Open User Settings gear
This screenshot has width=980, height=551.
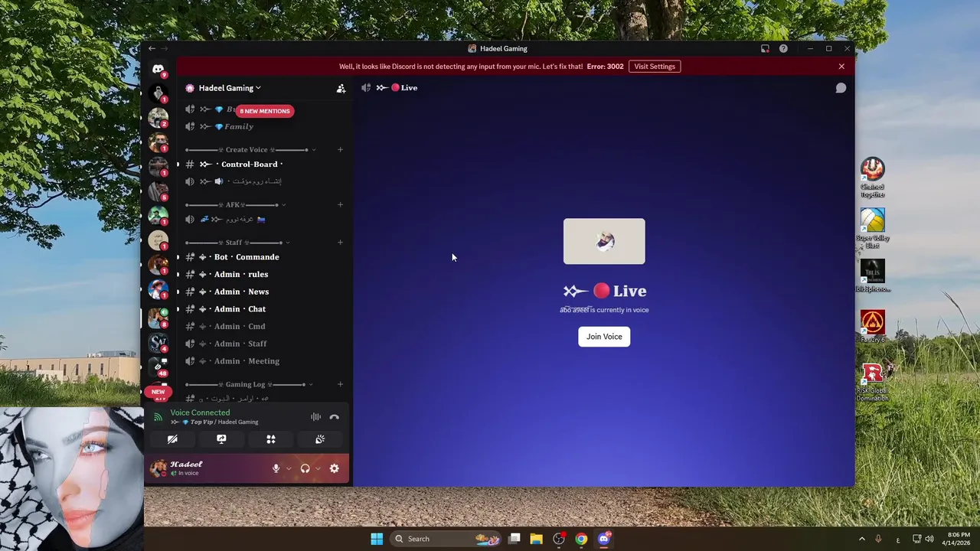334,468
